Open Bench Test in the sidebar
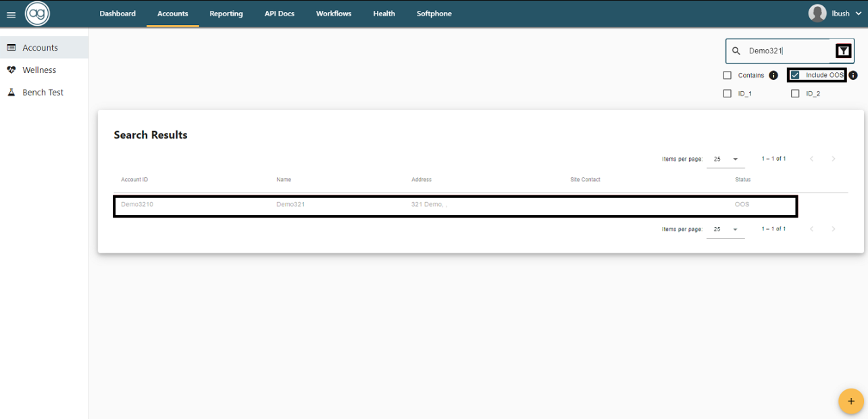This screenshot has width=868, height=419. point(43,93)
